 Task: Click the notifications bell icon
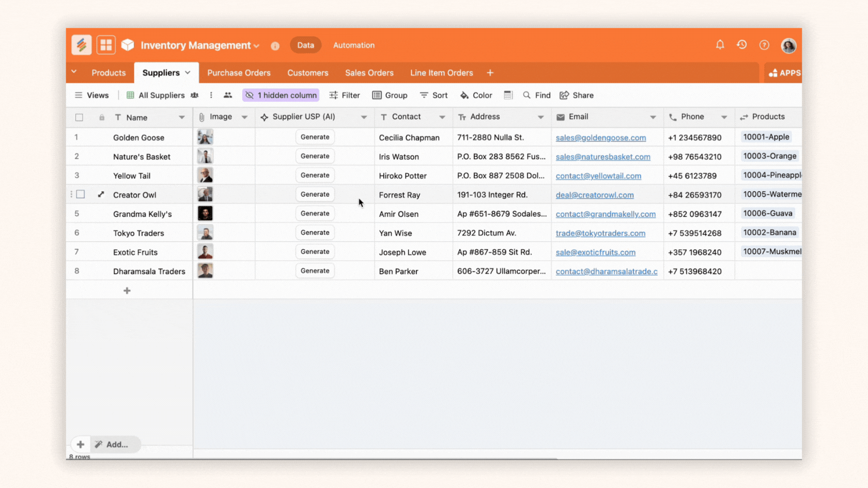(x=720, y=45)
